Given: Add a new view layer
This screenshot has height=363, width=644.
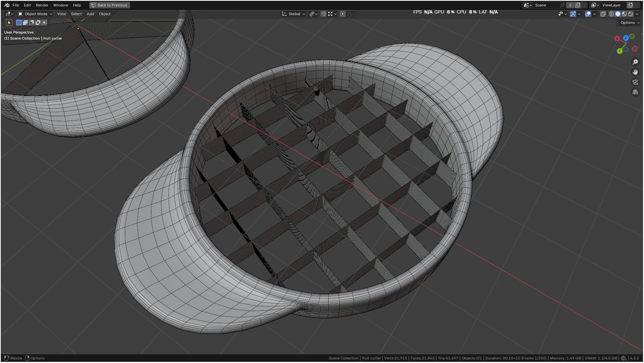Looking at the screenshot, I should point(630,5).
